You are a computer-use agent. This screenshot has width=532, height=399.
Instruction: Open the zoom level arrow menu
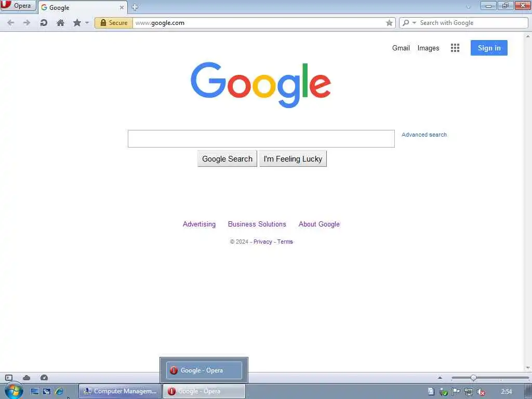[x=440, y=378]
